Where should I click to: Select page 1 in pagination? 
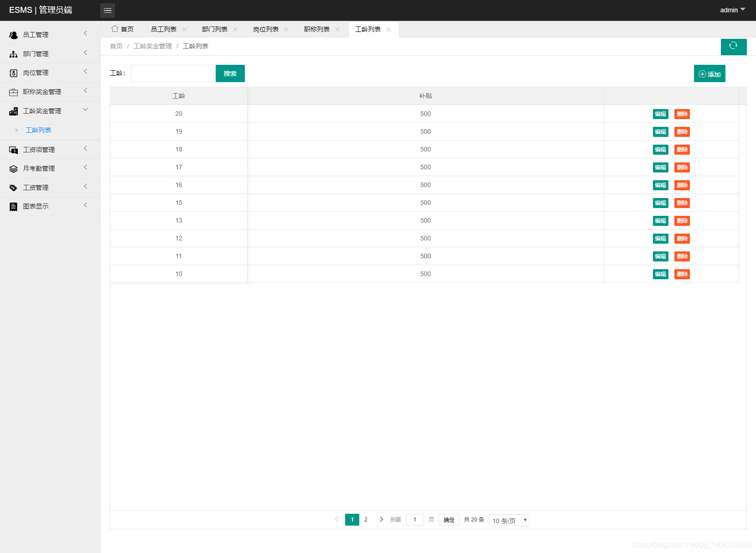point(352,520)
